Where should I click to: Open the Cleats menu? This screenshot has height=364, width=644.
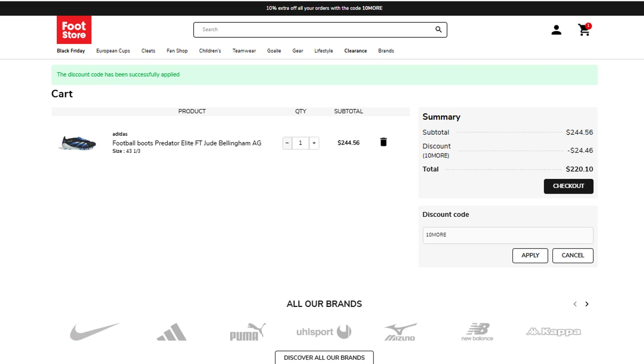coord(149,51)
